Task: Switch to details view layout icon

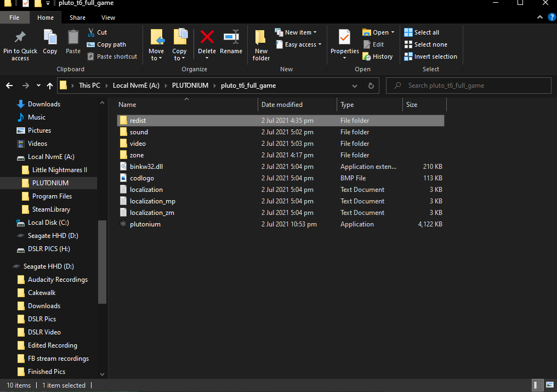Action: (x=538, y=385)
